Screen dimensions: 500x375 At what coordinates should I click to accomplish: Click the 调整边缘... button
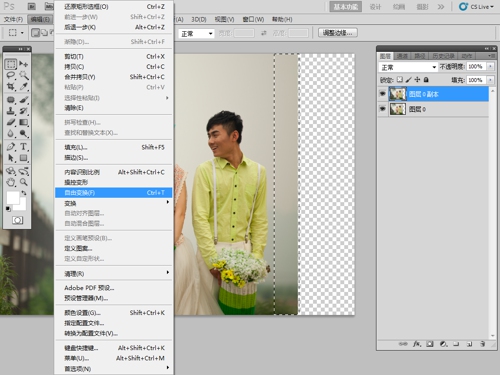coord(338,33)
